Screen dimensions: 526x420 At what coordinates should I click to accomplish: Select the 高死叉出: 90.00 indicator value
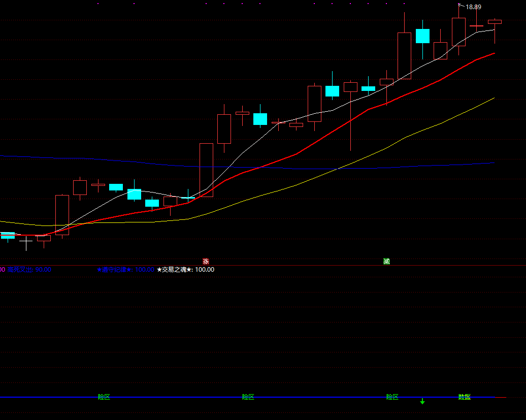[x=29, y=269]
